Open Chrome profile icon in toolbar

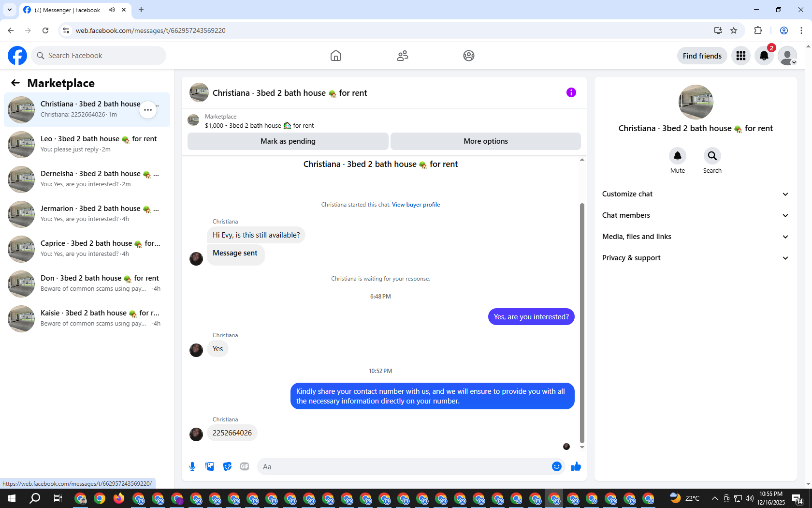(x=784, y=30)
